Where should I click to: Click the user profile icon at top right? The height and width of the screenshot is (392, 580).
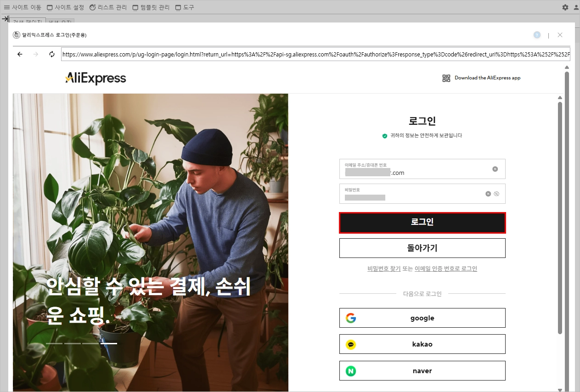(x=576, y=7)
